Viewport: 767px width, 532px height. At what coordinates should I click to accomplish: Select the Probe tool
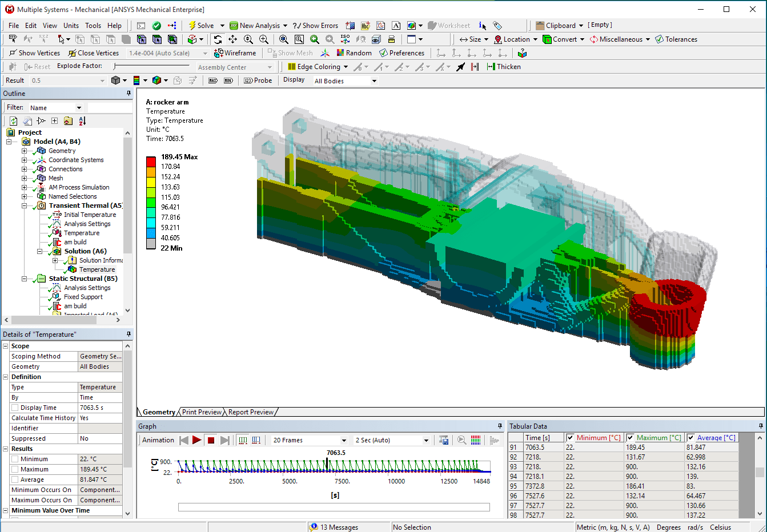coord(258,80)
